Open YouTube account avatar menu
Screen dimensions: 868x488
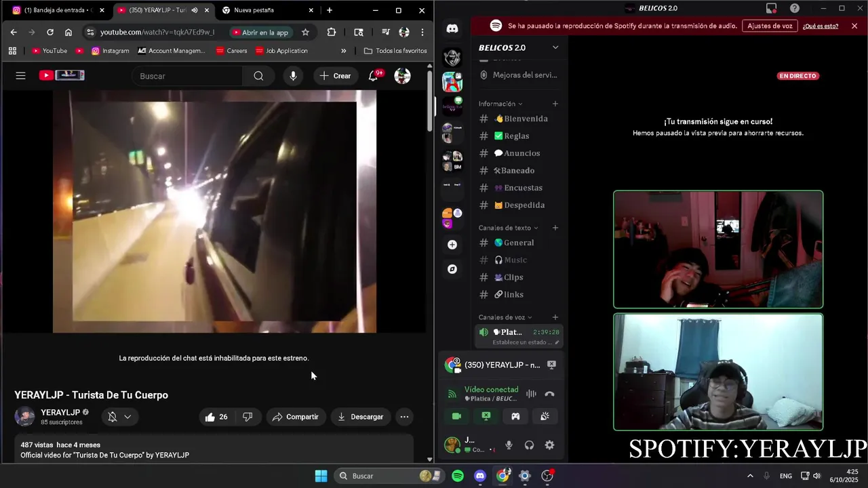[402, 76]
